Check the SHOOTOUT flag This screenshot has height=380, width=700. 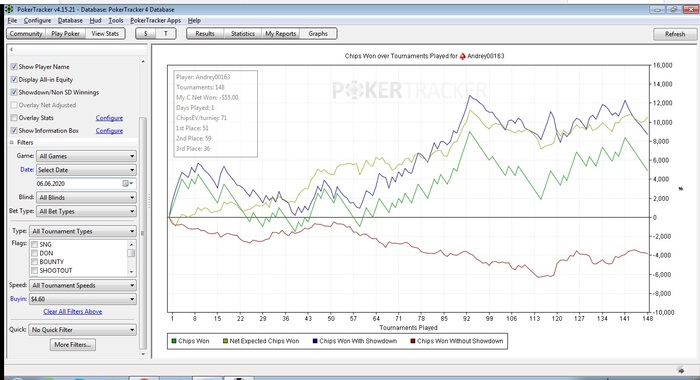34,271
